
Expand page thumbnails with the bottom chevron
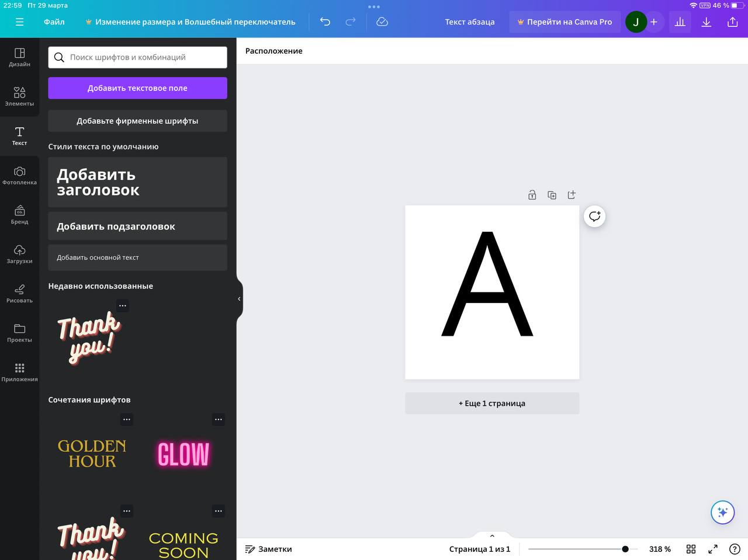[x=492, y=535]
